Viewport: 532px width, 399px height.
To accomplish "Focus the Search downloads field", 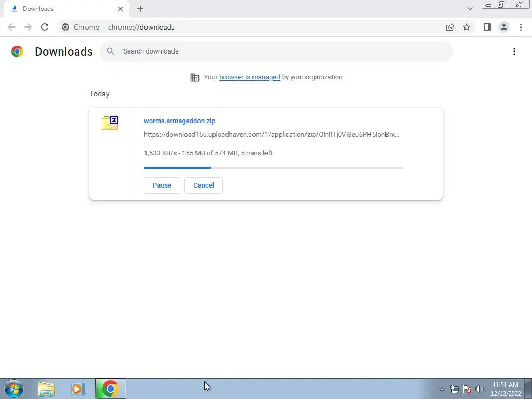I will pyautogui.click(x=276, y=51).
